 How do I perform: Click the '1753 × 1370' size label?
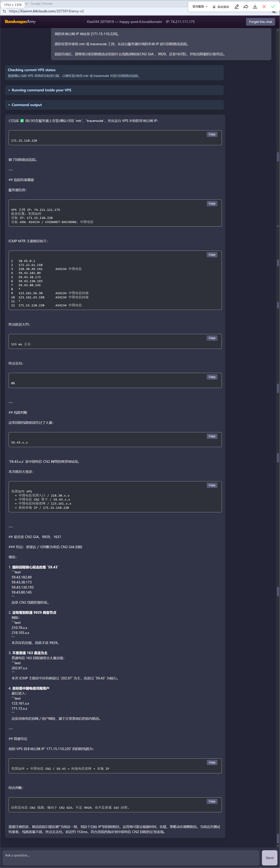[x=13, y=5]
